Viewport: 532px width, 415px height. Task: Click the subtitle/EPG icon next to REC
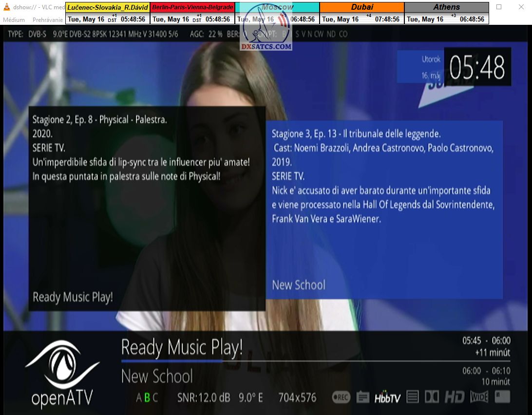363,397
